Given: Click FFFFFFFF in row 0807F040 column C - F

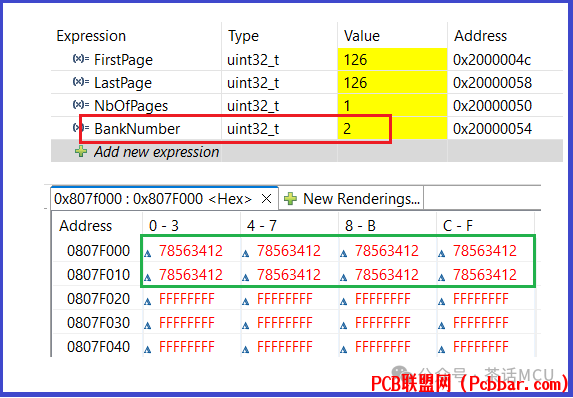Looking at the screenshot, I should pyautogui.click(x=481, y=347).
